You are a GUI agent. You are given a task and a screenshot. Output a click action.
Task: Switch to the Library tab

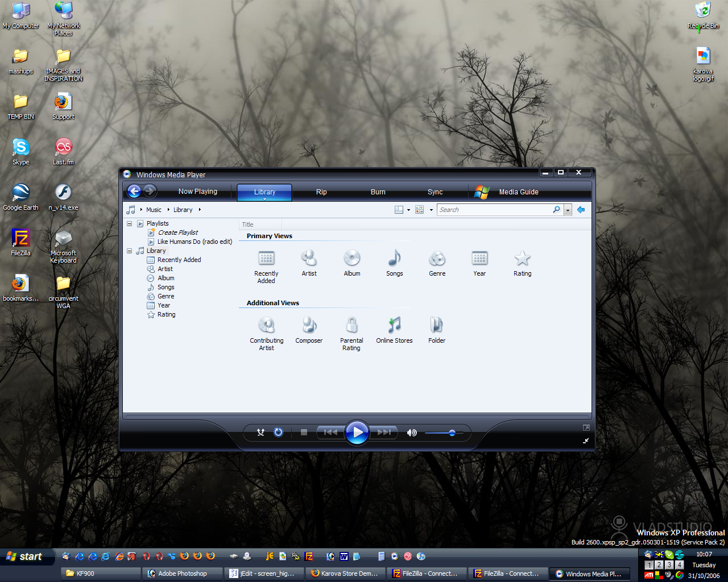pyautogui.click(x=264, y=192)
